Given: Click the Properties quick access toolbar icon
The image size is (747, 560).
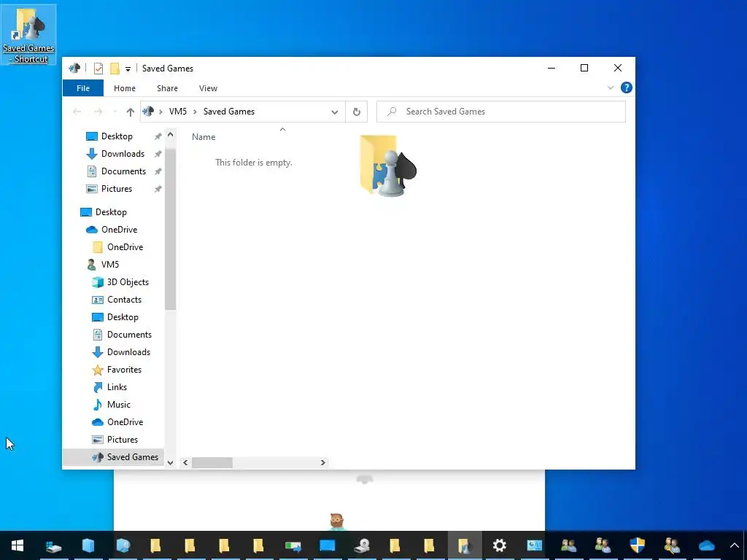Looking at the screenshot, I should coord(98,69).
